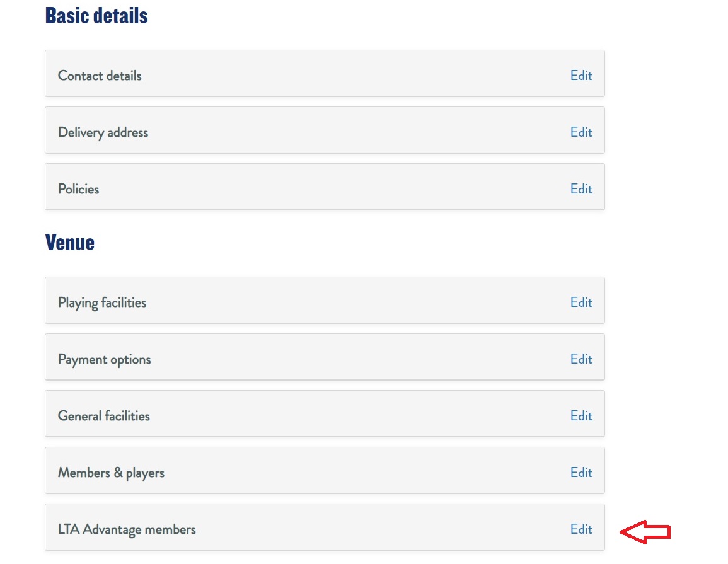
Task: Click the Policies label text
Action: pos(78,188)
